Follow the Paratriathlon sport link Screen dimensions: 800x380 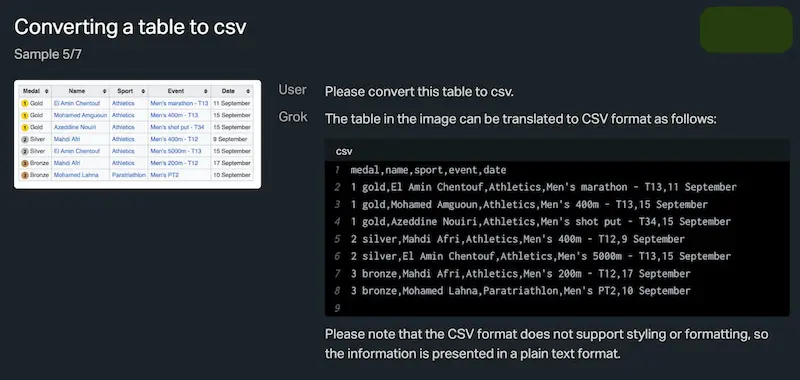[129, 175]
